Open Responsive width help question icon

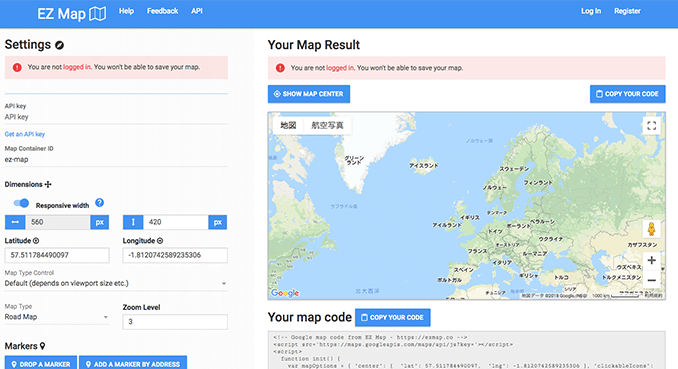(99, 202)
